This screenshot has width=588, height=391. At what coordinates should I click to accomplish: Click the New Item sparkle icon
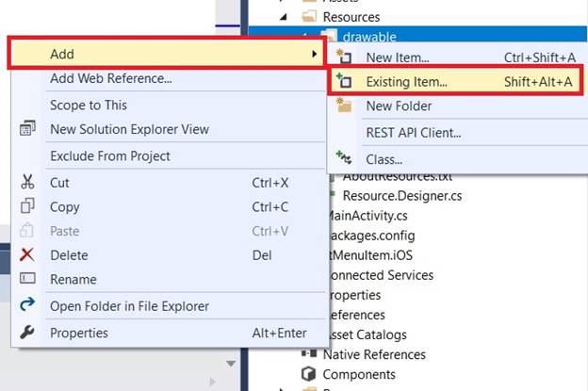point(344,57)
